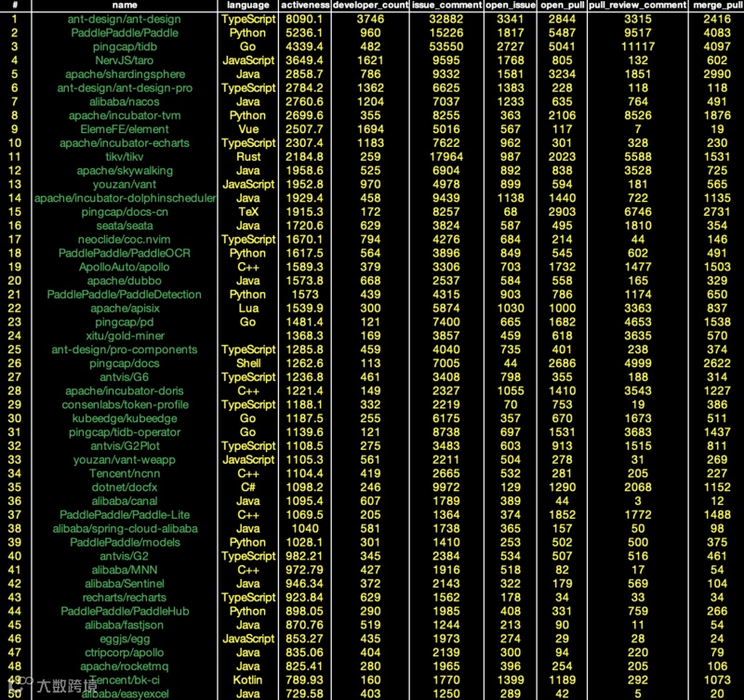Select PaddlePaddle/PaddleHub repository name
The image size is (744, 700).
[125, 611]
